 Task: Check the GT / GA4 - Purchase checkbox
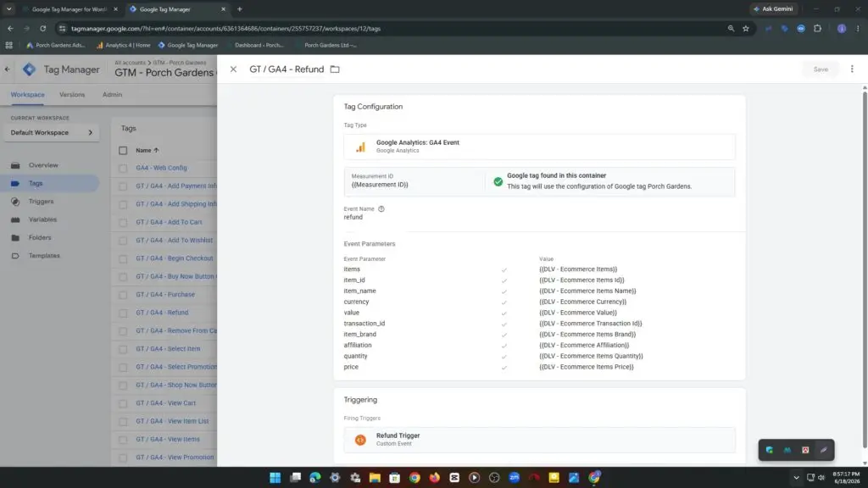click(123, 295)
